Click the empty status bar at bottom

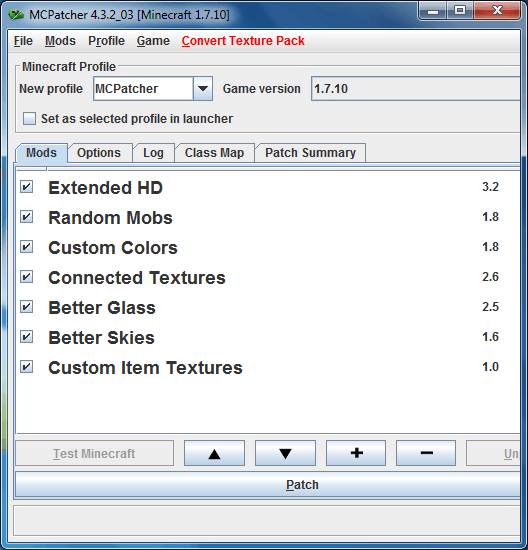[x=267, y=521]
